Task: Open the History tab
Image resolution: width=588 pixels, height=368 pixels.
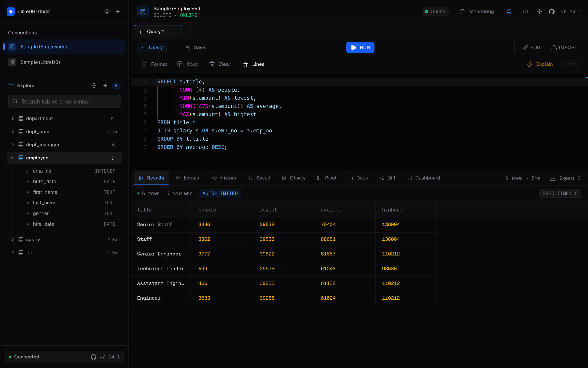Action: (x=224, y=178)
